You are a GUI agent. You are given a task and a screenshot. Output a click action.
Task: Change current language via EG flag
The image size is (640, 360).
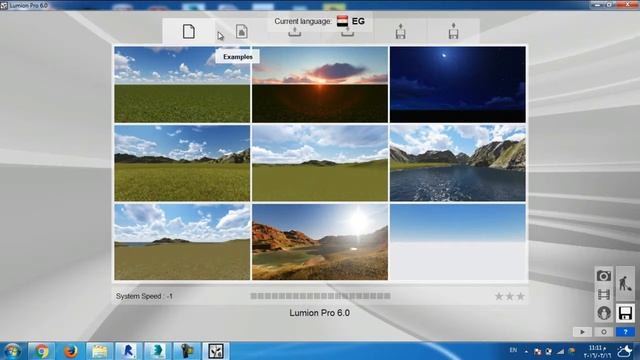342,21
